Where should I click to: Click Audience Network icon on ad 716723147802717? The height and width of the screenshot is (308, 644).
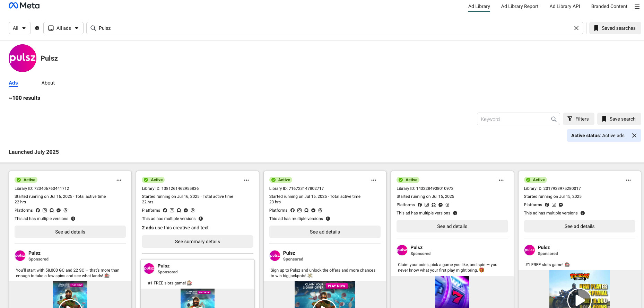[306, 210]
